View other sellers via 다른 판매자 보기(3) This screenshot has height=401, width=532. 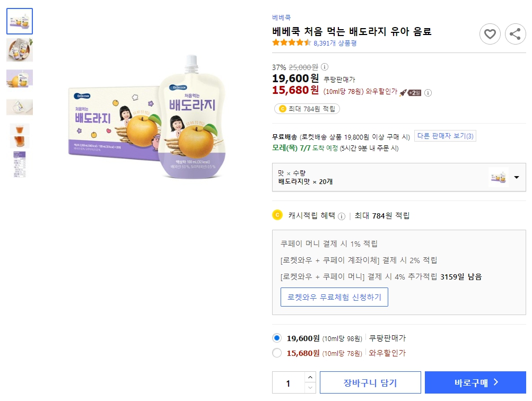click(x=444, y=135)
